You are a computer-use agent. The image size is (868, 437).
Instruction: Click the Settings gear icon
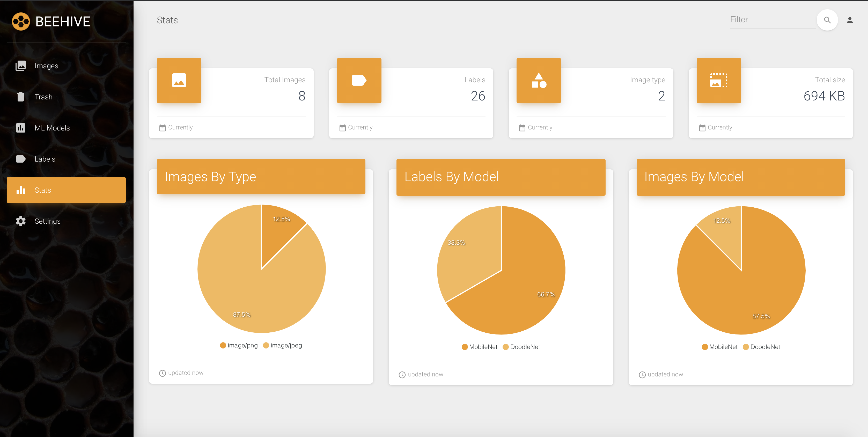coord(20,221)
